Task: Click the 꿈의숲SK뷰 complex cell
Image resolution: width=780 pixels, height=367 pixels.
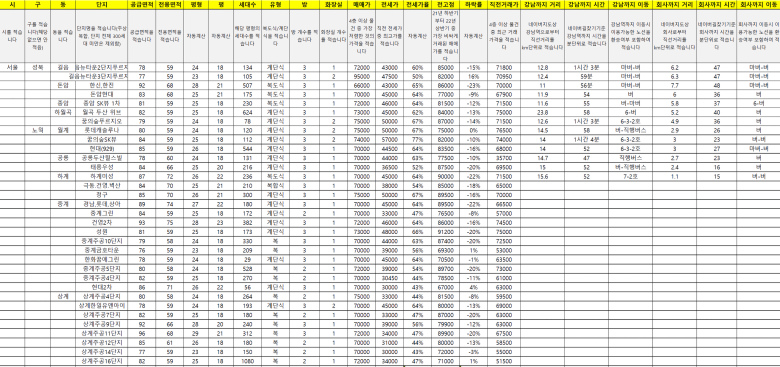Action: pos(101,139)
